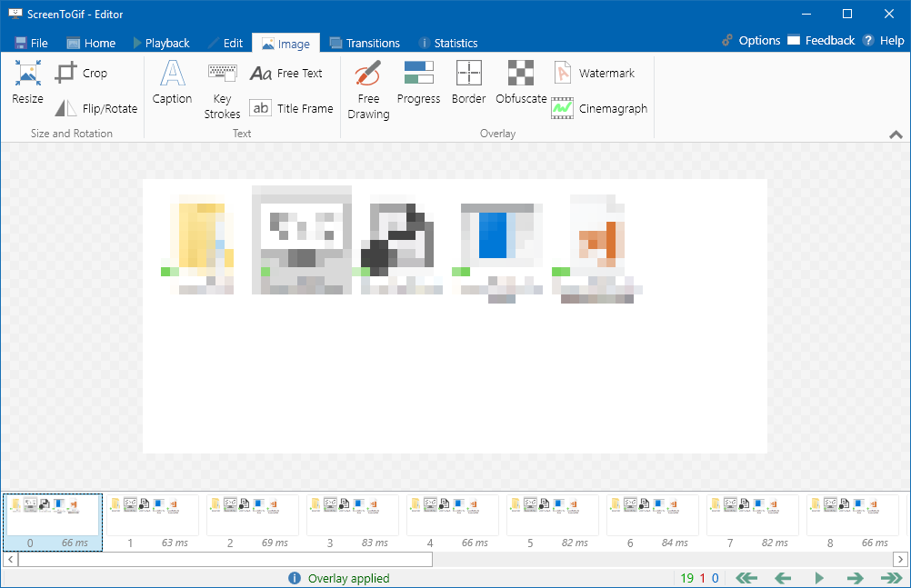Image resolution: width=911 pixels, height=588 pixels.
Task: Click the '84 ms' delay of frame 6
Action: (x=675, y=543)
